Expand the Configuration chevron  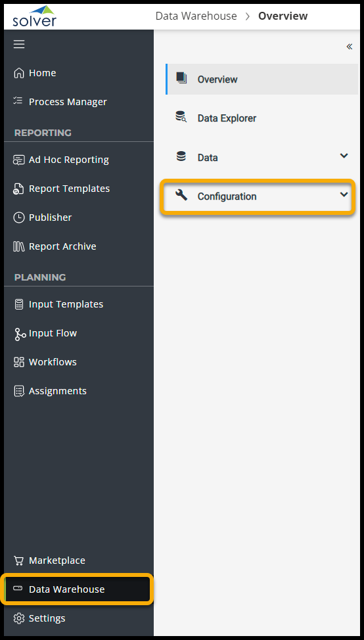[344, 194]
